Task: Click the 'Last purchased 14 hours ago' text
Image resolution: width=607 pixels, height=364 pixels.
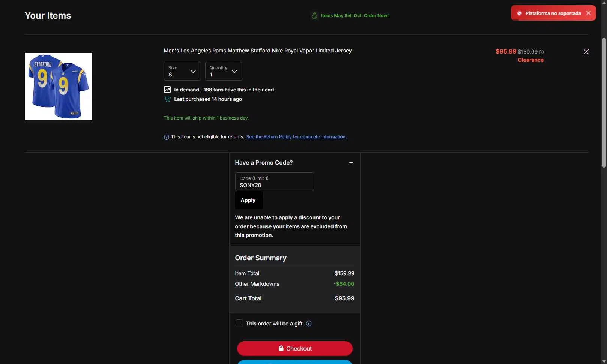Action: tap(208, 99)
